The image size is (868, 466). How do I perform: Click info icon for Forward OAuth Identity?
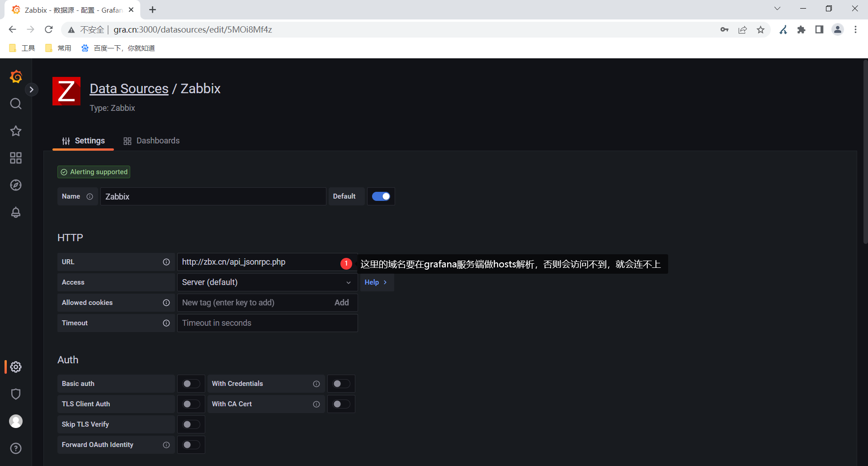(166, 445)
